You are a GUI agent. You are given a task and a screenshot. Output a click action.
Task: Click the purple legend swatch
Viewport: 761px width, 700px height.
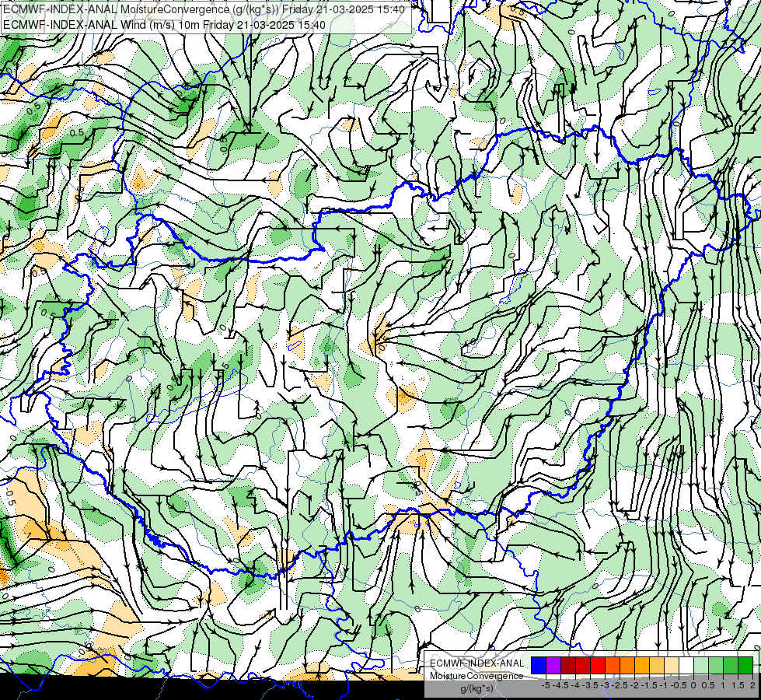pos(553,666)
